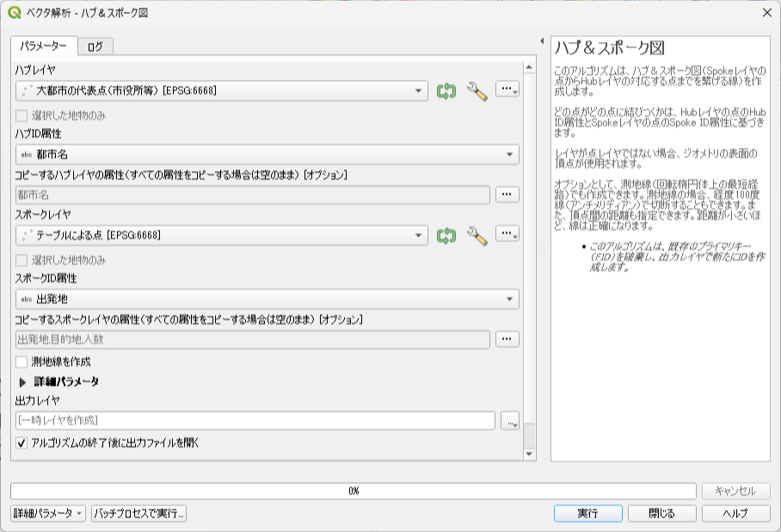Click the iterate-over-features icon for spoke layer
The image size is (781, 532).
[x=446, y=235]
